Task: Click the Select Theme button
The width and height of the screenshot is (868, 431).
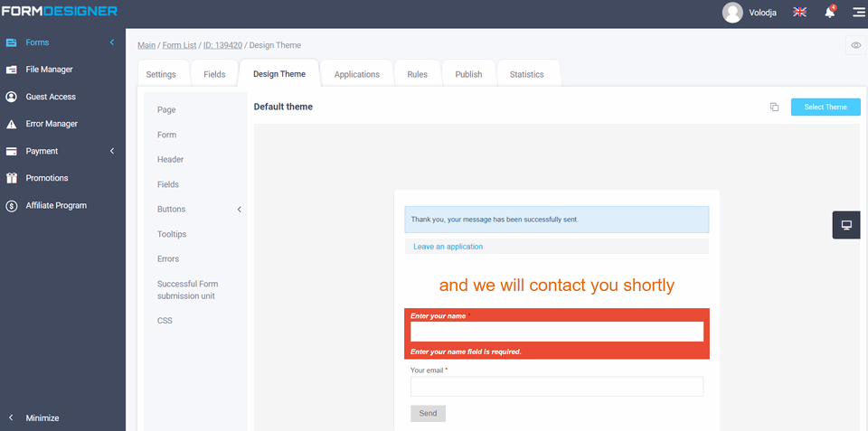Action: tap(826, 107)
